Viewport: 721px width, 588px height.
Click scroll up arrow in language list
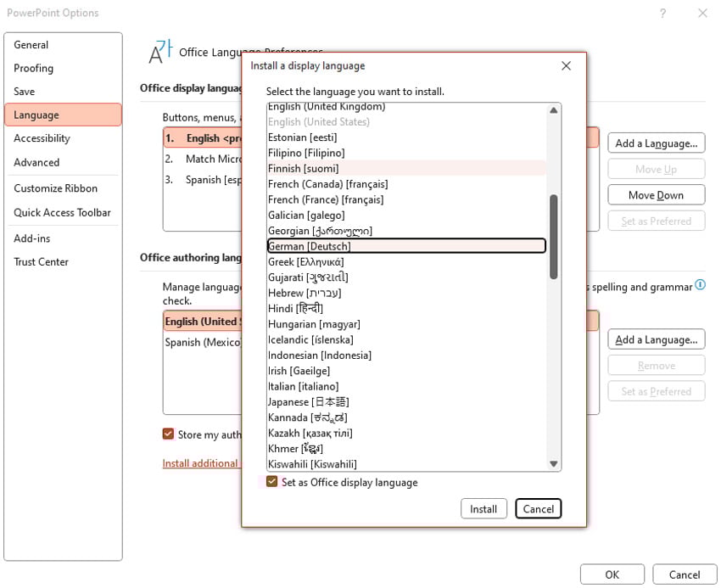tap(553, 110)
